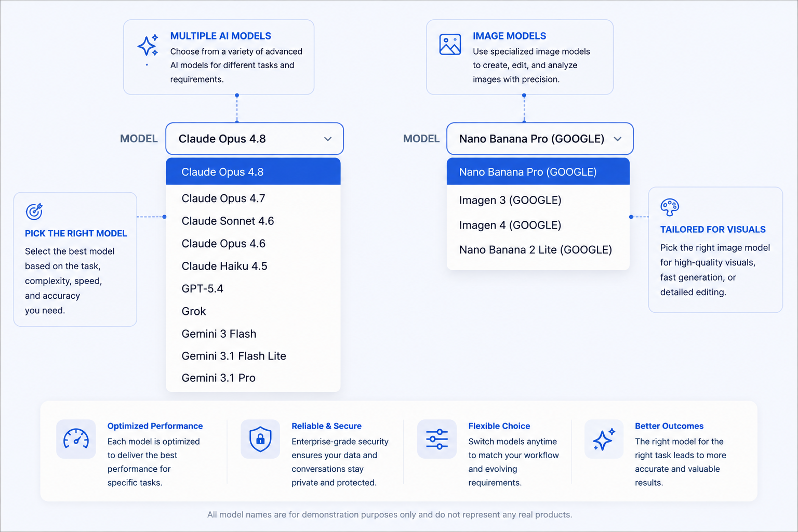Choose Imagen 3 (GOOGLE) image model
The width and height of the screenshot is (798, 532).
pyautogui.click(x=538, y=200)
